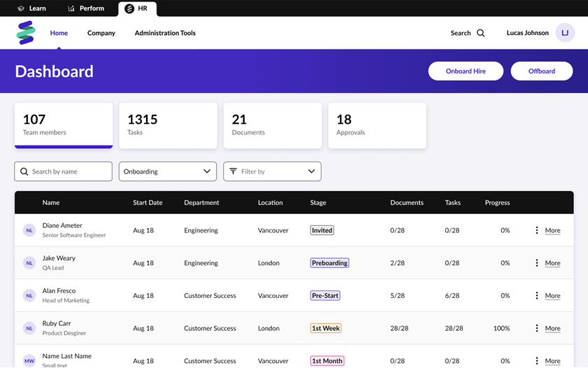Click kebab menu icon for Diane Ameter
This screenshot has width=588, height=368.
tap(536, 230)
